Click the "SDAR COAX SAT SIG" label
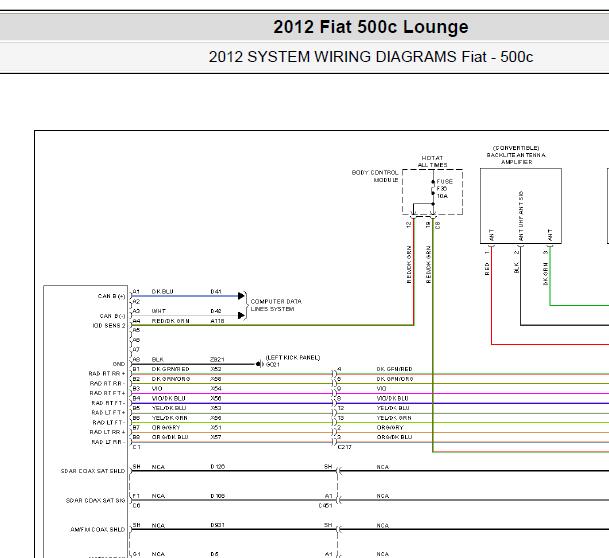The image size is (609, 558). pyautogui.click(x=96, y=501)
